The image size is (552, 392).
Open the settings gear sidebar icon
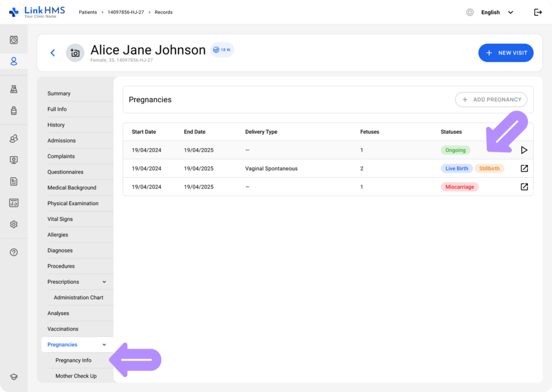(x=14, y=225)
